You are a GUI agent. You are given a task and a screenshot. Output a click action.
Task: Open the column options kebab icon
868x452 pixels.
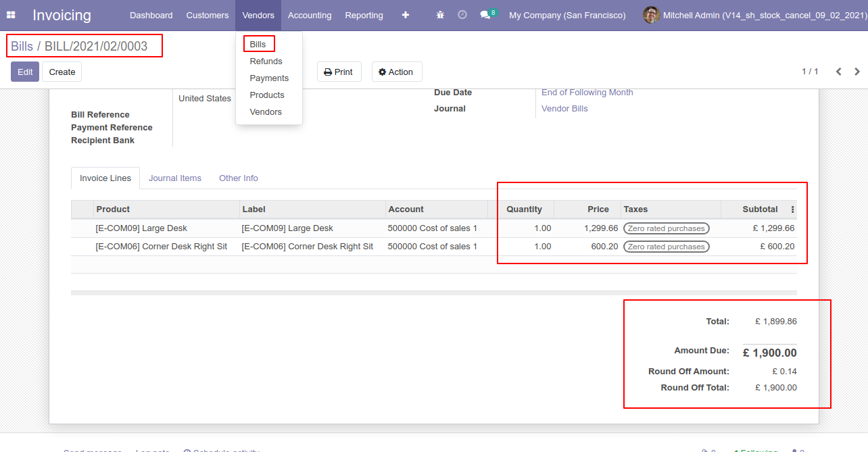point(792,209)
